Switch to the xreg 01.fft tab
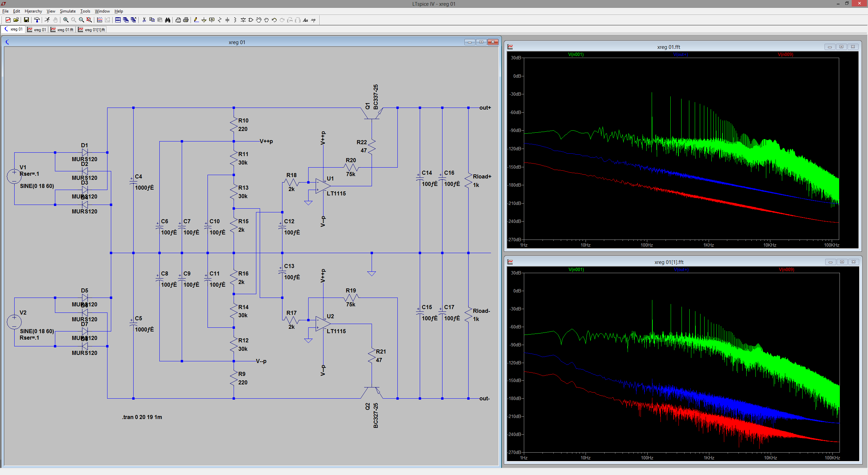The height and width of the screenshot is (475, 868). (x=62, y=30)
